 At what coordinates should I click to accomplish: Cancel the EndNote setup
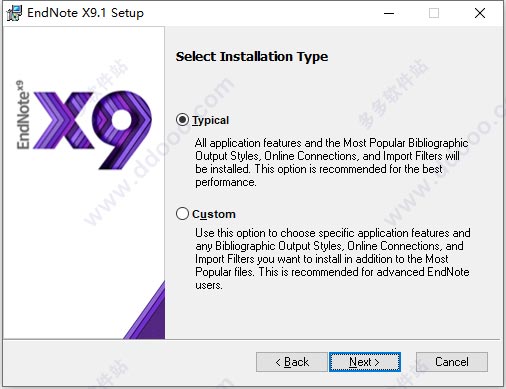pos(452,362)
